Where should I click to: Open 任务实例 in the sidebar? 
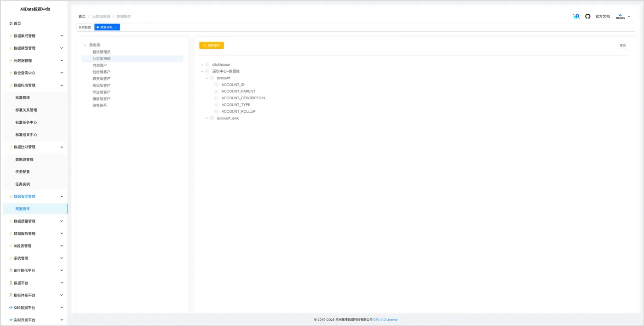point(23,184)
